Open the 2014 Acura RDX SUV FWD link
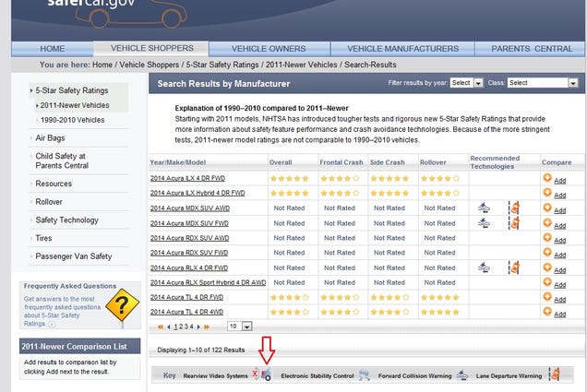587x392 pixels. [x=189, y=253]
